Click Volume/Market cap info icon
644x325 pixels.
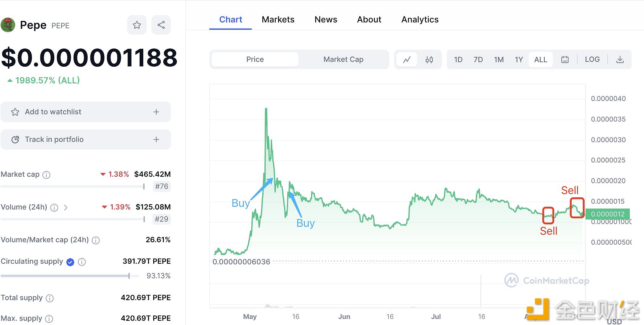(96, 240)
